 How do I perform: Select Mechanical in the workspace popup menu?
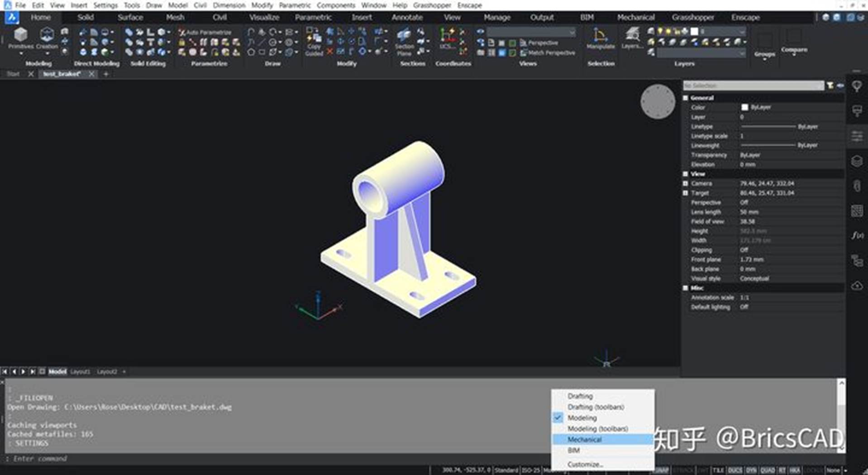[602, 439]
